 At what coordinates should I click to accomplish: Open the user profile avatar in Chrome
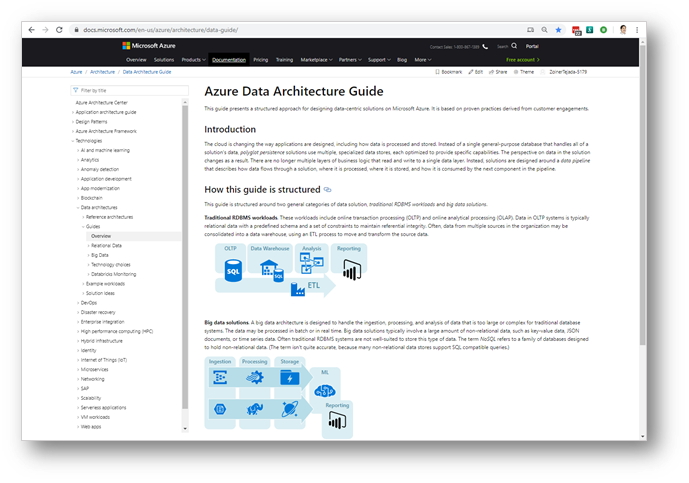(x=623, y=30)
